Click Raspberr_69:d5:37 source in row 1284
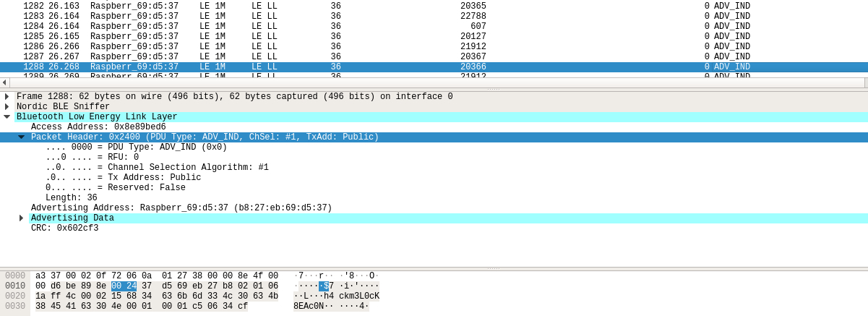 coord(134,26)
